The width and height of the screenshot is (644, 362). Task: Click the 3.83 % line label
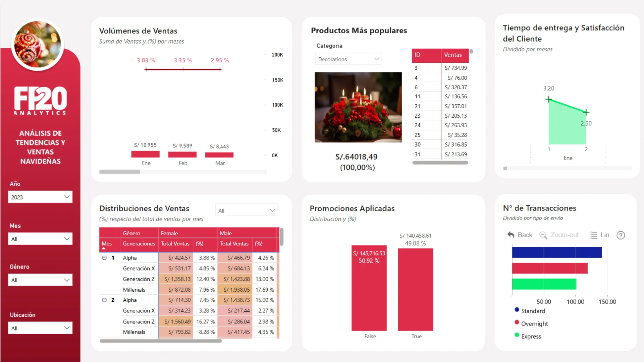(146, 60)
